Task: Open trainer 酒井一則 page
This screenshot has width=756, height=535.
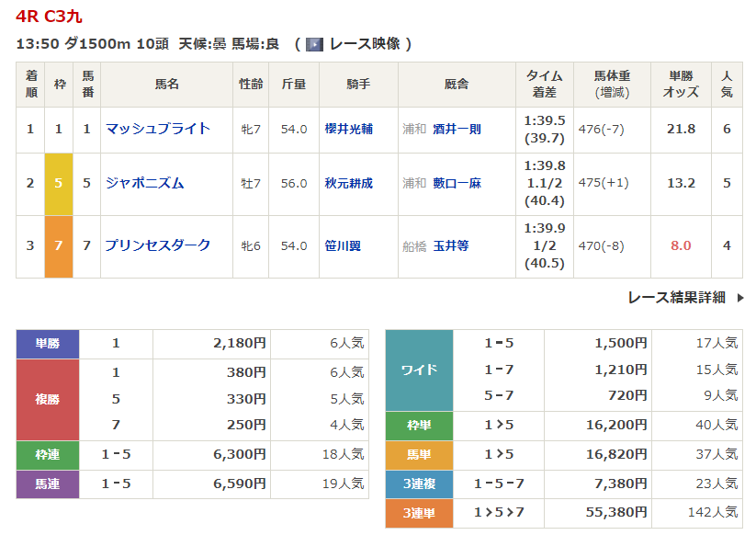Action: point(457,130)
